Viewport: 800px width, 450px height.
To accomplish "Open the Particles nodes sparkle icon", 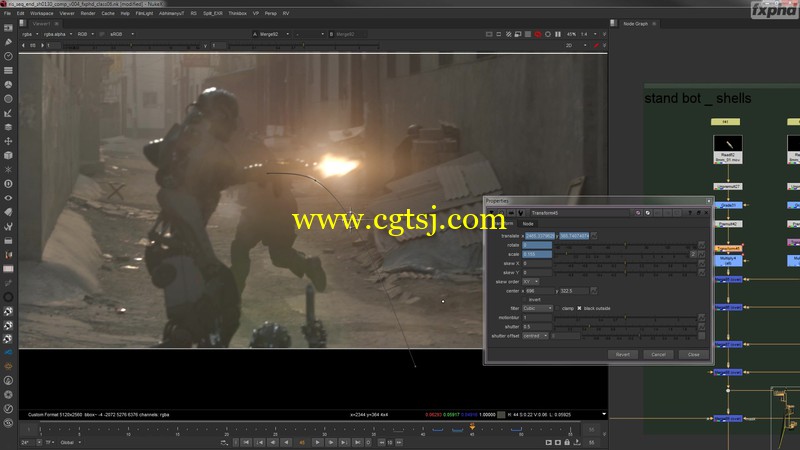I will tap(8, 169).
